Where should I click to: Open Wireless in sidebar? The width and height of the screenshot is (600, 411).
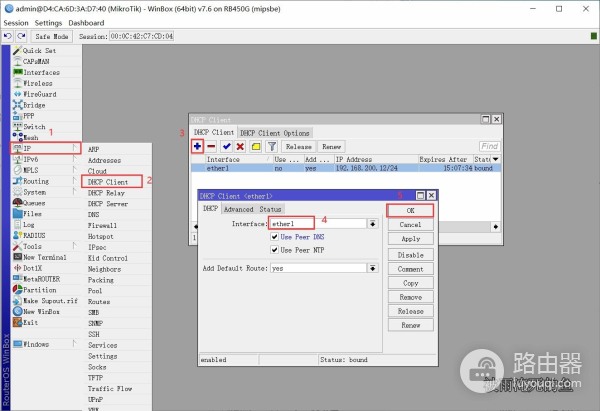pos(46,83)
